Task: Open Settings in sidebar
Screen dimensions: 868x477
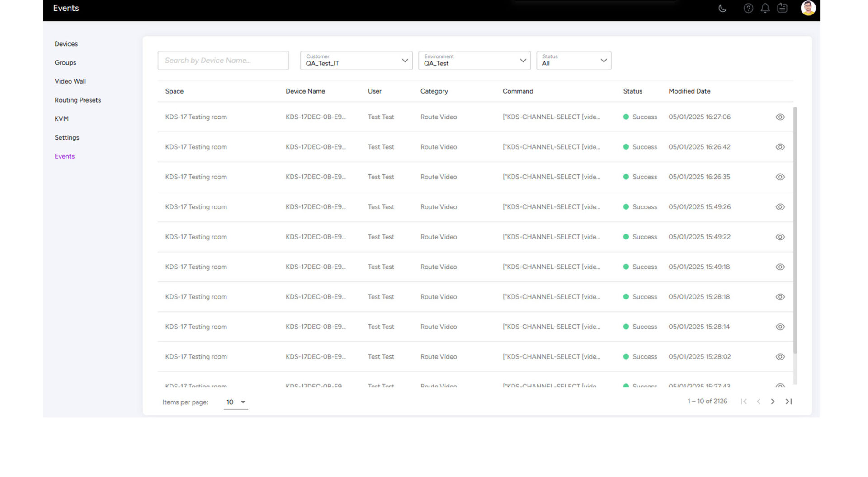Action: click(x=67, y=138)
